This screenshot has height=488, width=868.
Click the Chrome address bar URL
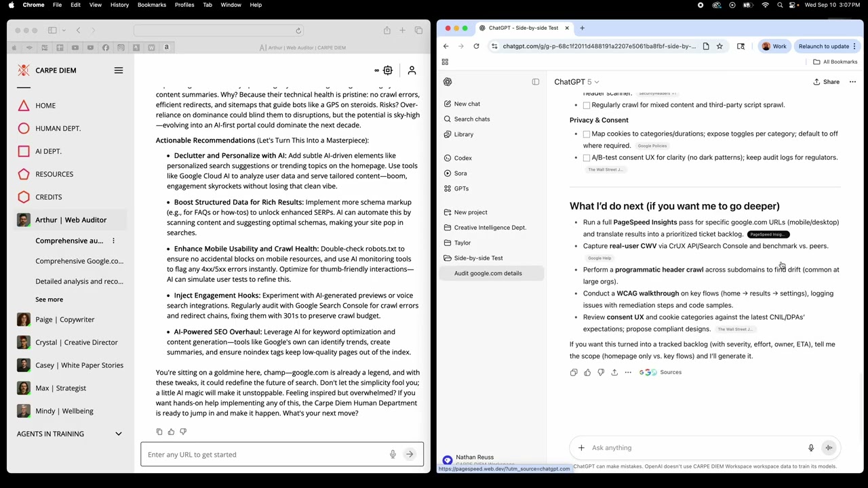point(599,46)
